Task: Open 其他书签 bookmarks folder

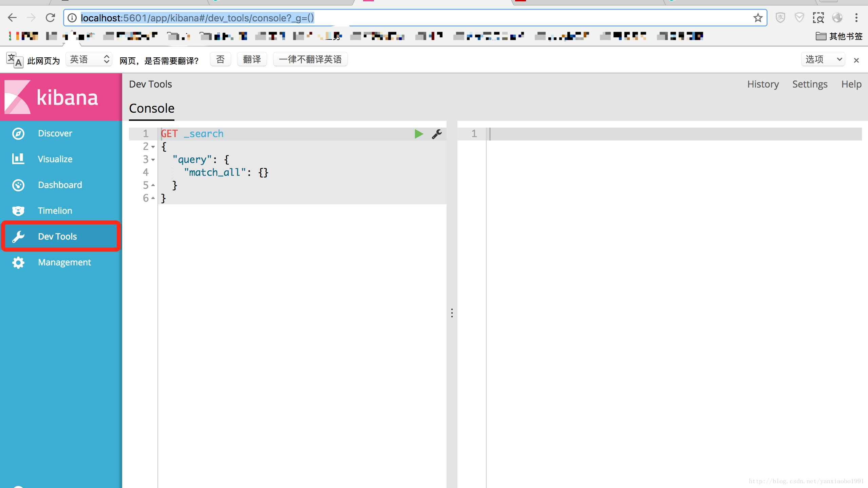Action: pyautogui.click(x=839, y=36)
